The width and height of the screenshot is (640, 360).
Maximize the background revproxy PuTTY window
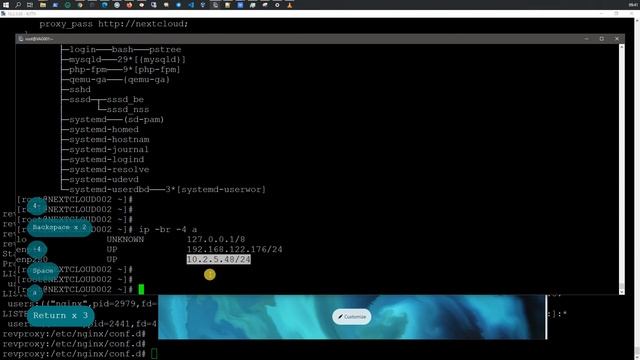[617, 13]
